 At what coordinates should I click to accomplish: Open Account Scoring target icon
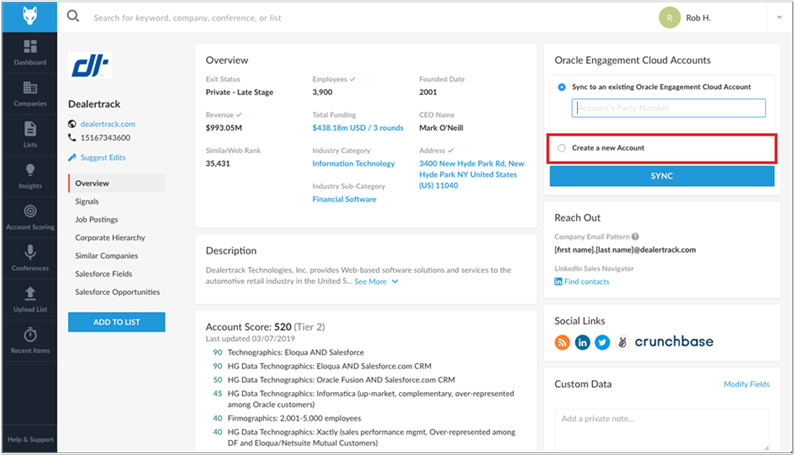[30, 212]
